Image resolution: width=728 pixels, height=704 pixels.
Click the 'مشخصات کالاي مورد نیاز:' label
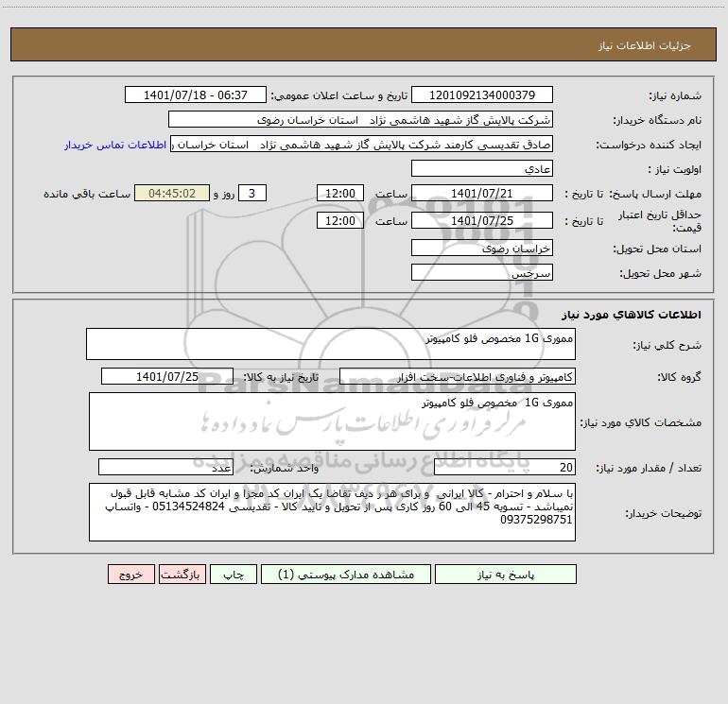(x=641, y=422)
